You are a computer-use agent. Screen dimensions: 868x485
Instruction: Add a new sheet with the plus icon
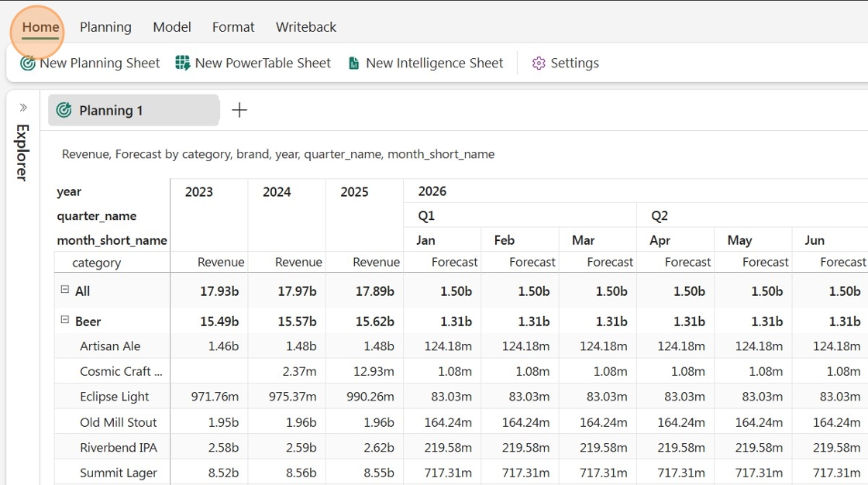(239, 110)
